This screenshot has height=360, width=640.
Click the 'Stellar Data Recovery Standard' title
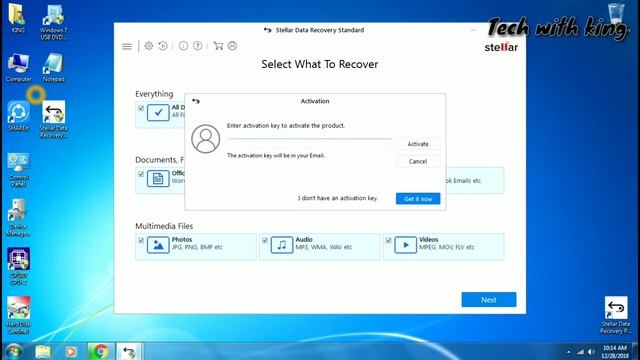pos(320,30)
